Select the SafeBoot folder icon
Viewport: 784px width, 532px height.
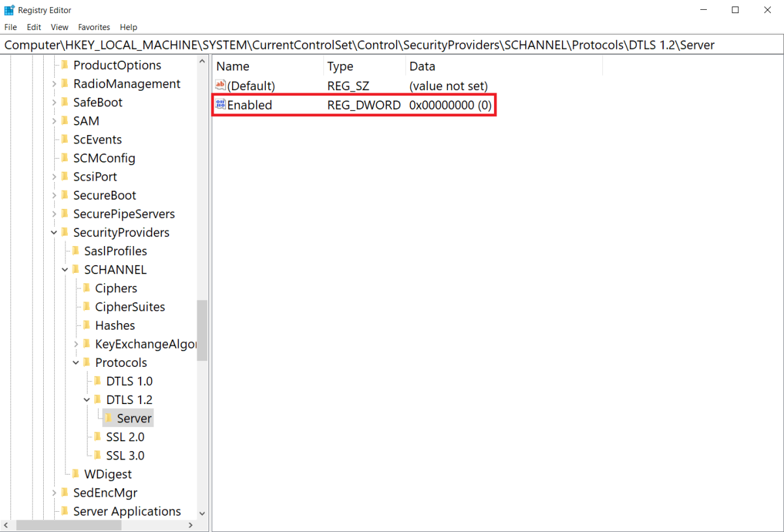click(x=65, y=102)
